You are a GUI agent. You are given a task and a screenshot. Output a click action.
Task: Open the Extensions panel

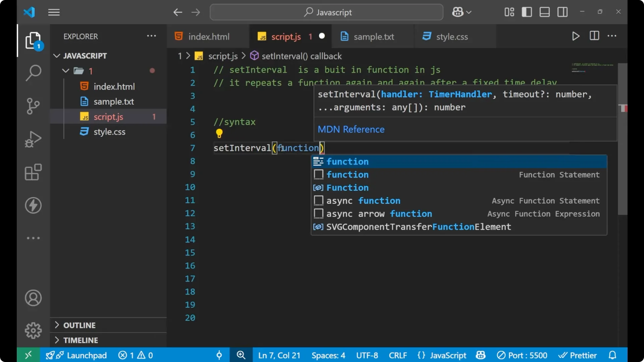pos(33,172)
